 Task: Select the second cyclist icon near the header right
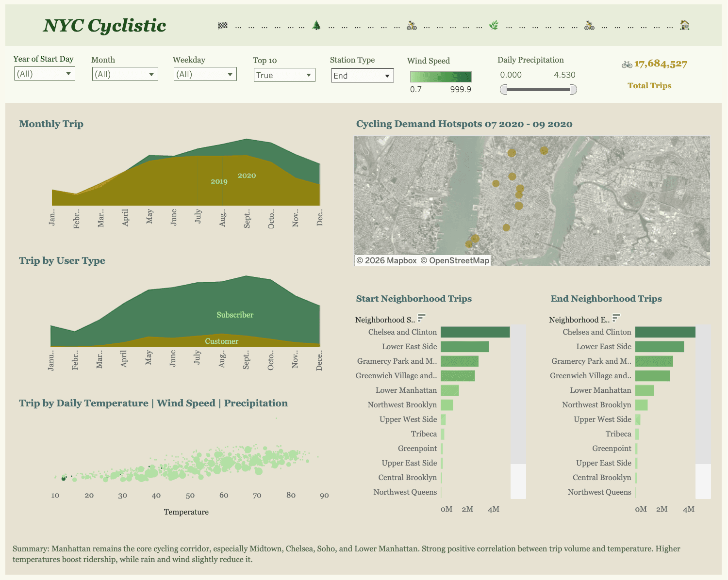tap(589, 25)
